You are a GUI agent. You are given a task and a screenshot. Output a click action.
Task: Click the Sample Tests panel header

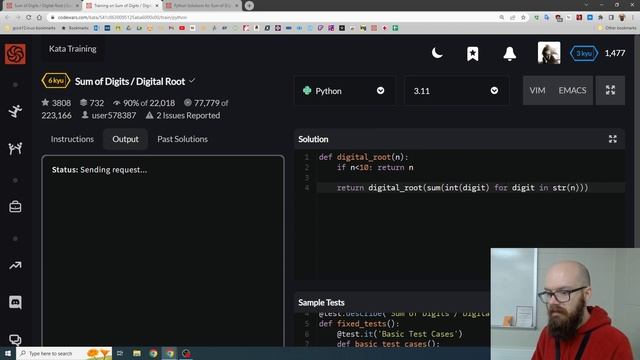(x=321, y=302)
